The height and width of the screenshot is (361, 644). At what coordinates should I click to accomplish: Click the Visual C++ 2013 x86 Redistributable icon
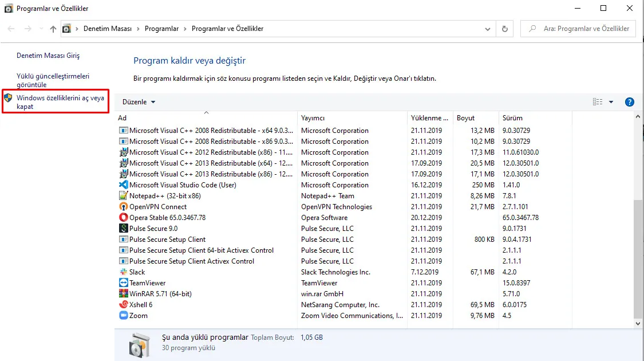123,174
